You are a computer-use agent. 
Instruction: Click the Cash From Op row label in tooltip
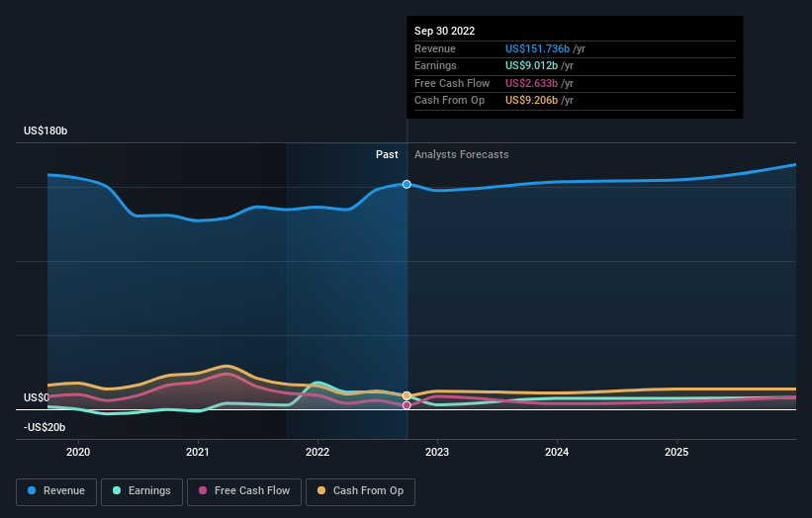point(449,101)
